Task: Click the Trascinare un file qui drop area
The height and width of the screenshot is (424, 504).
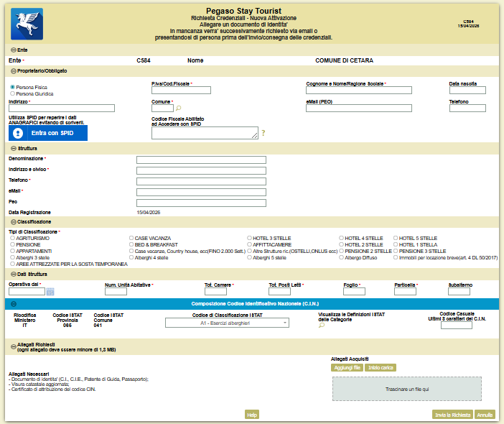Action: [x=407, y=389]
